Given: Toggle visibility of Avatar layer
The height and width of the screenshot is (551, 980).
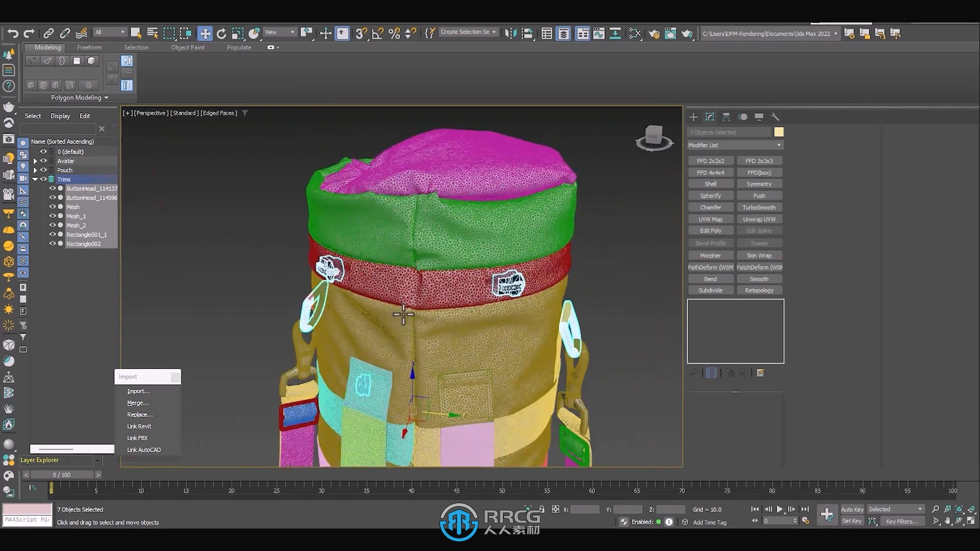Looking at the screenshot, I should click(43, 161).
